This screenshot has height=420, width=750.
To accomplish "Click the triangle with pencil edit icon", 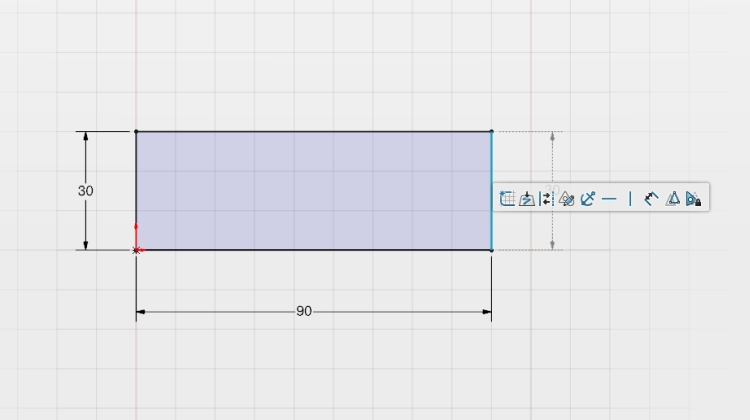I will click(x=566, y=198).
